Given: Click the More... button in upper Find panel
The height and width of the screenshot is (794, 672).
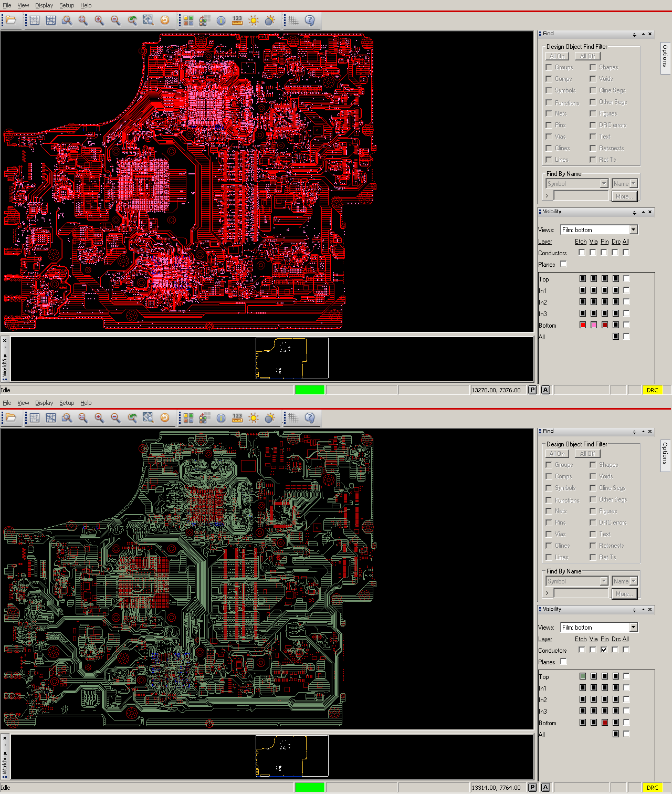Looking at the screenshot, I should 624,196.
